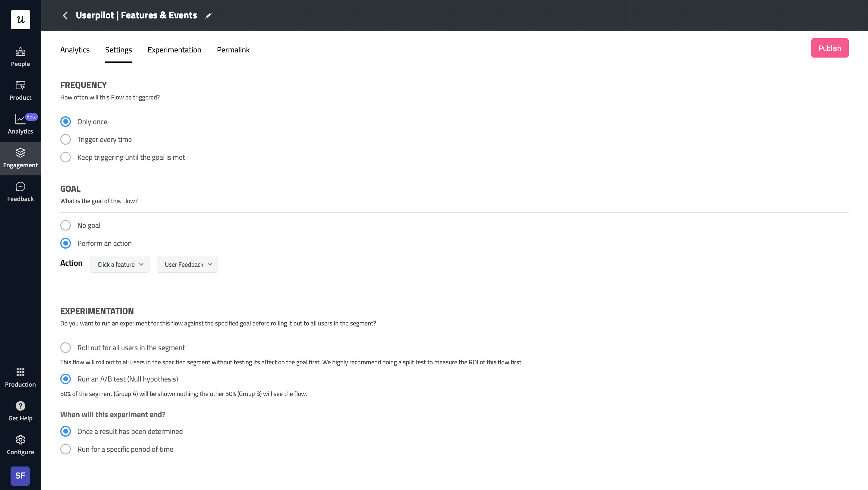The image size is (868, 490).
Task: Select the Product icon in sidebar
Action: coord(20,90)
